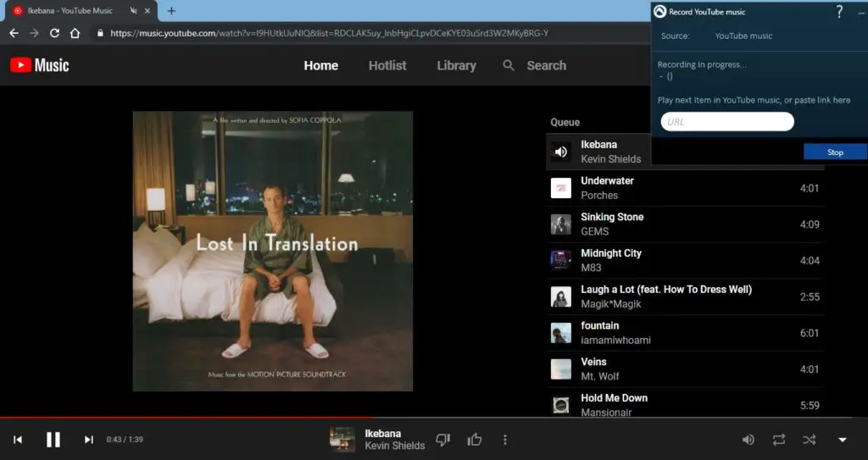Click the Midnight City album thumbnail
Image resolution: width=868 pixels, height=460 pixels.
click(x=561, y=260)
